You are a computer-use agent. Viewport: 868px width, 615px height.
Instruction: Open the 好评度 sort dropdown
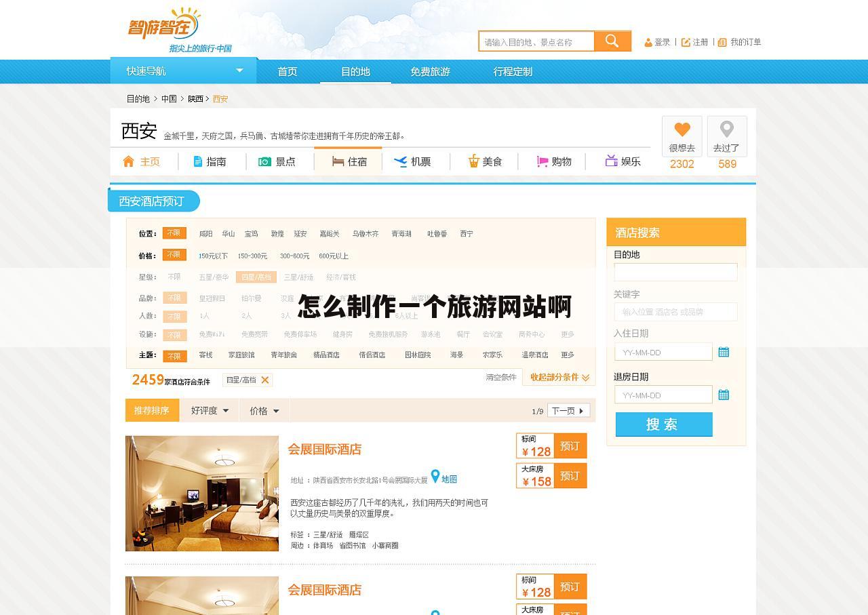click(x=210, y=410)
